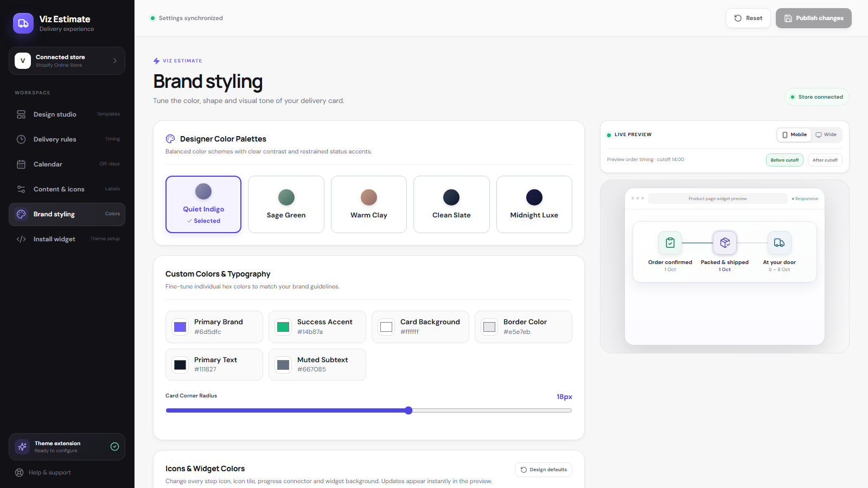Pick the Midnight Luxe palette
Image resolution: width=868 pixels, height=488 pixels.
tap(534, 204)
